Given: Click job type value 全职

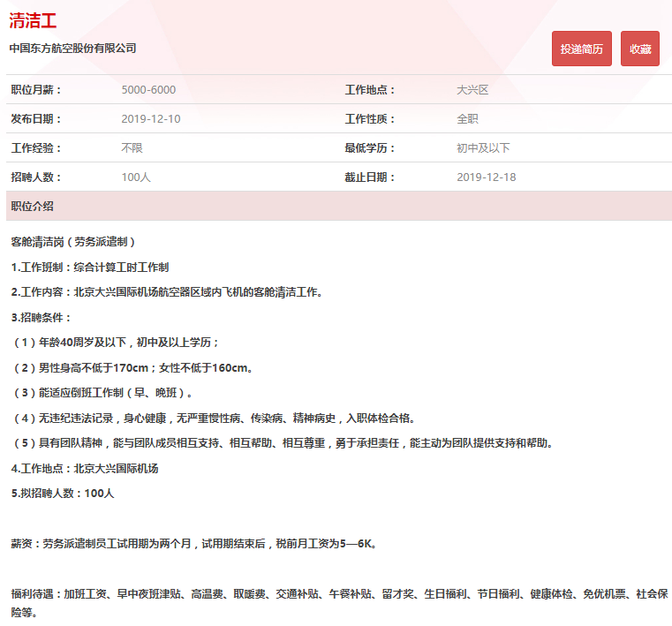Looking at the screenshot, I should (x=467, y=118).
